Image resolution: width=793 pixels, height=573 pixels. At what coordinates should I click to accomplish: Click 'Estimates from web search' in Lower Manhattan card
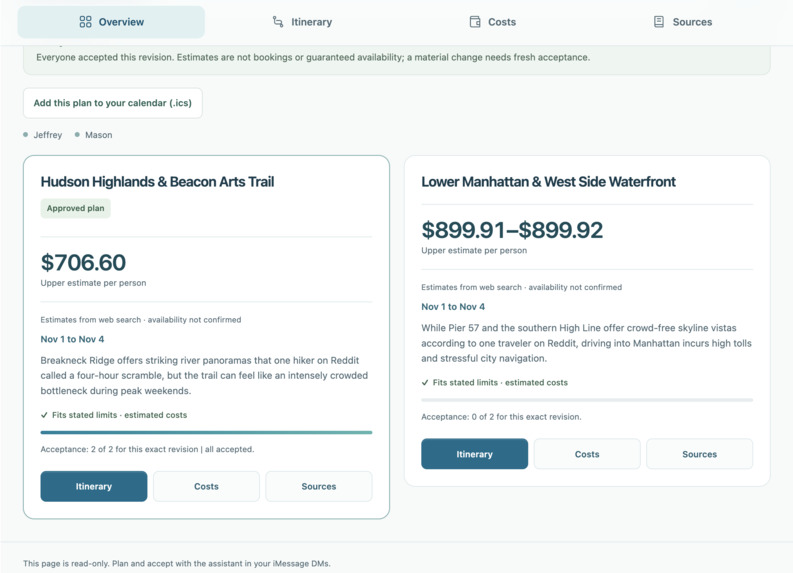pyautogui.click(x=521, y=288)
